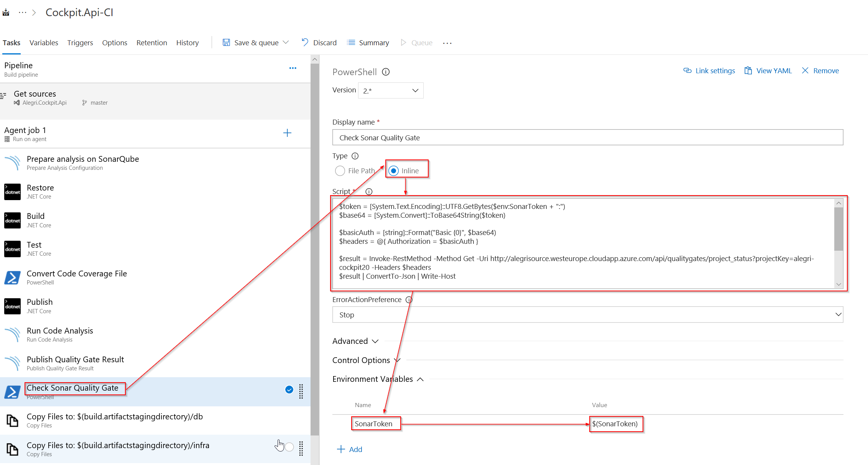Add a new environment variable
The image size is (868, 465).
[x=349, y=449]
